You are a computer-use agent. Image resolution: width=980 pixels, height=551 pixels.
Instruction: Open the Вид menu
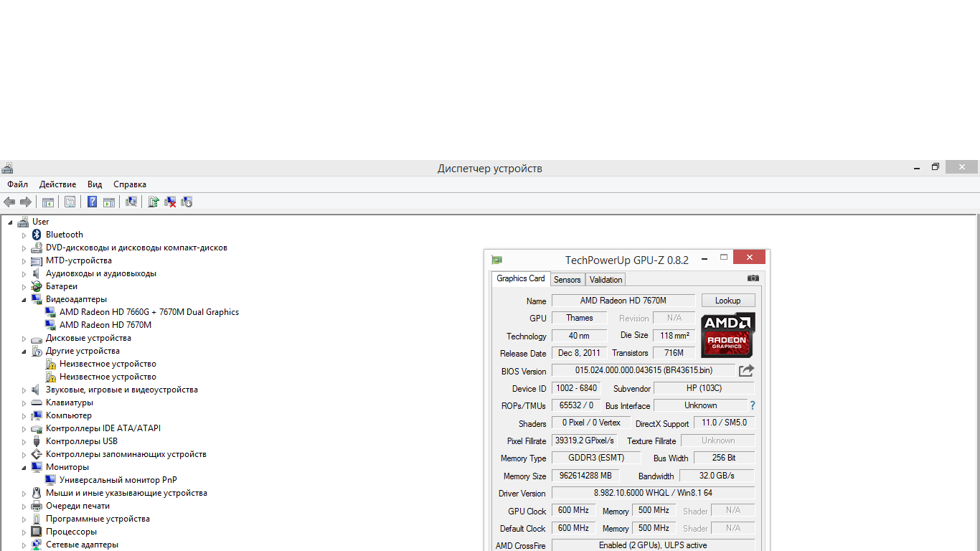click(x=95, y=184)
